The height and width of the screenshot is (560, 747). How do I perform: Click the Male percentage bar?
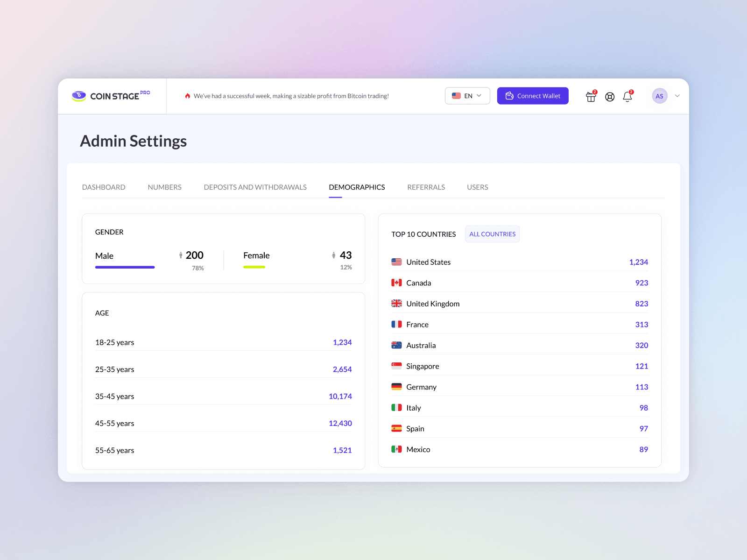(125, 267)
